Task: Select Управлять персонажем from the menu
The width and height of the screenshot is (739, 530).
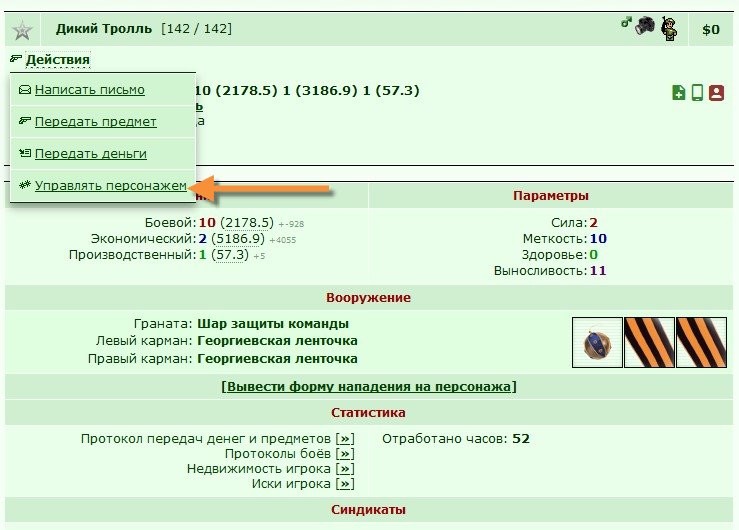Action: click(x=111, y=186)
